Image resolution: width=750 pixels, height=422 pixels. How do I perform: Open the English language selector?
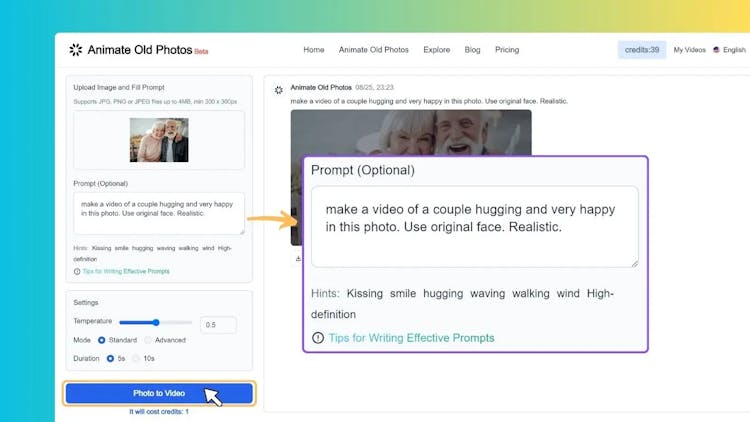pos(729,50)
